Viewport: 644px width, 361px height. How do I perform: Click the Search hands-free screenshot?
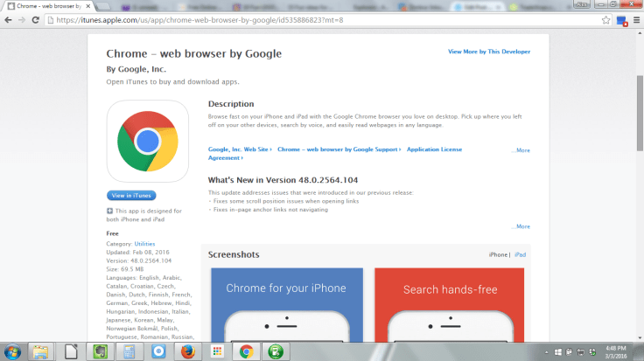450,305
